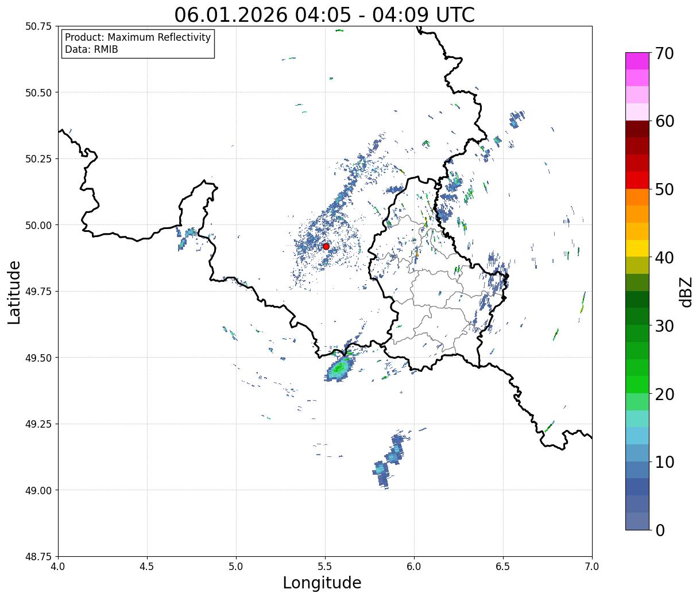700x597 pixels.
Task: Click the colorbar label 50
Action: [664, 189]
